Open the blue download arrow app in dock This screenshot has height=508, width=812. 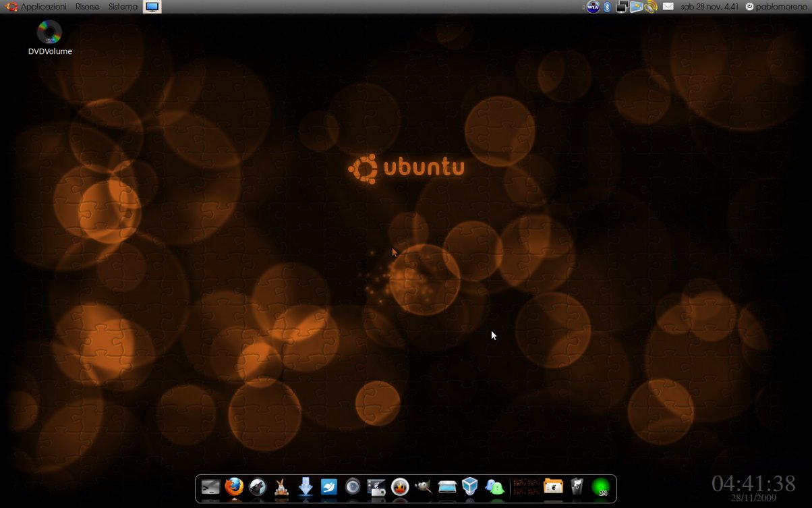point(306,487)
